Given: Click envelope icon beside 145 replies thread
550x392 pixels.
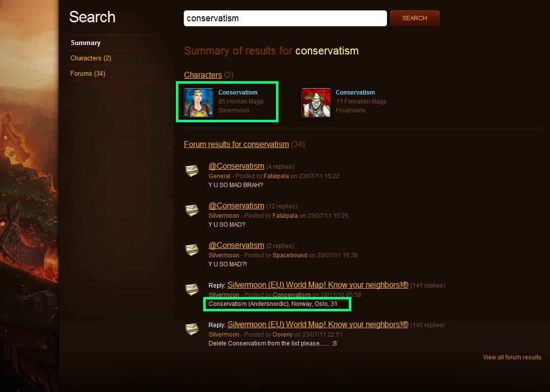Looking at the screenshot, I should pyautogui.click(x=192, y=329).
